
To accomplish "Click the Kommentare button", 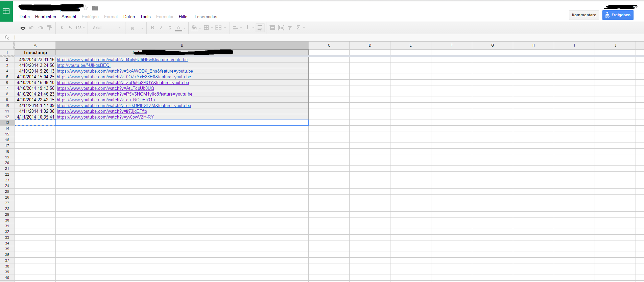I will pos(584,15).
